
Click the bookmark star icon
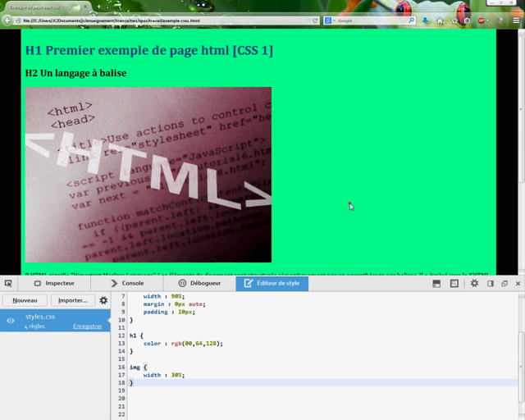[454, 20]
